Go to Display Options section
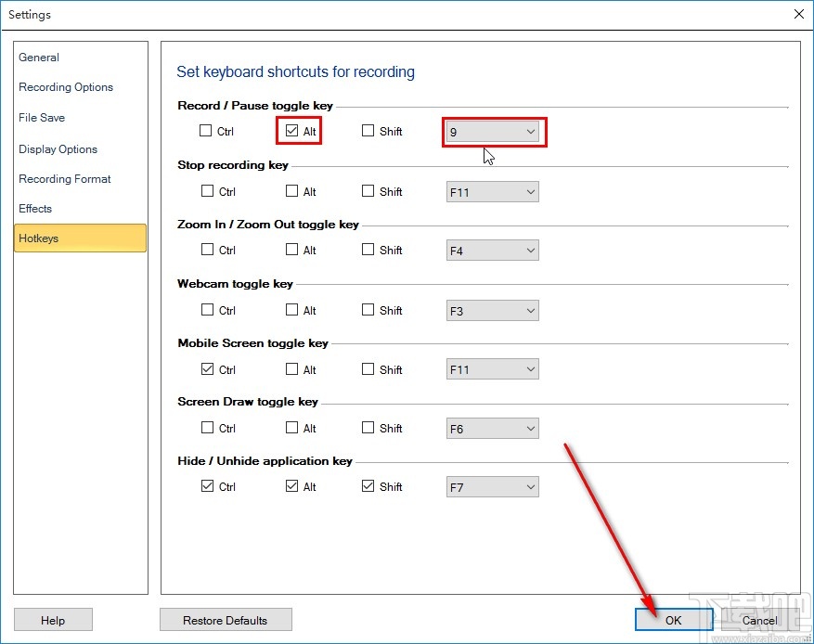The width and height of the screenshot is (814, 644). pyautogui.click(x=58, y=149)
